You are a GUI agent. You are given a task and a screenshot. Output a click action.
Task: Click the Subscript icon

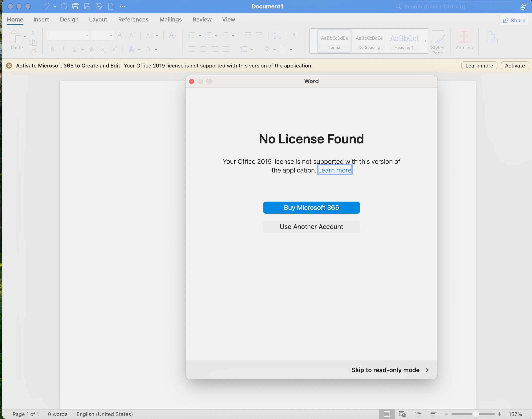(103, 49)
